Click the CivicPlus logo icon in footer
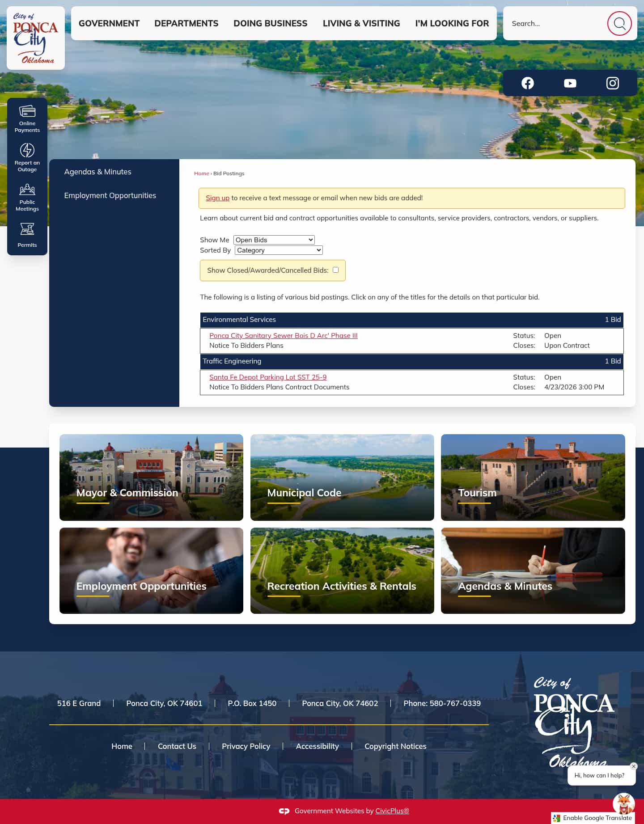The height and width of the screenshot is (824, 644). tap(284, 811)
